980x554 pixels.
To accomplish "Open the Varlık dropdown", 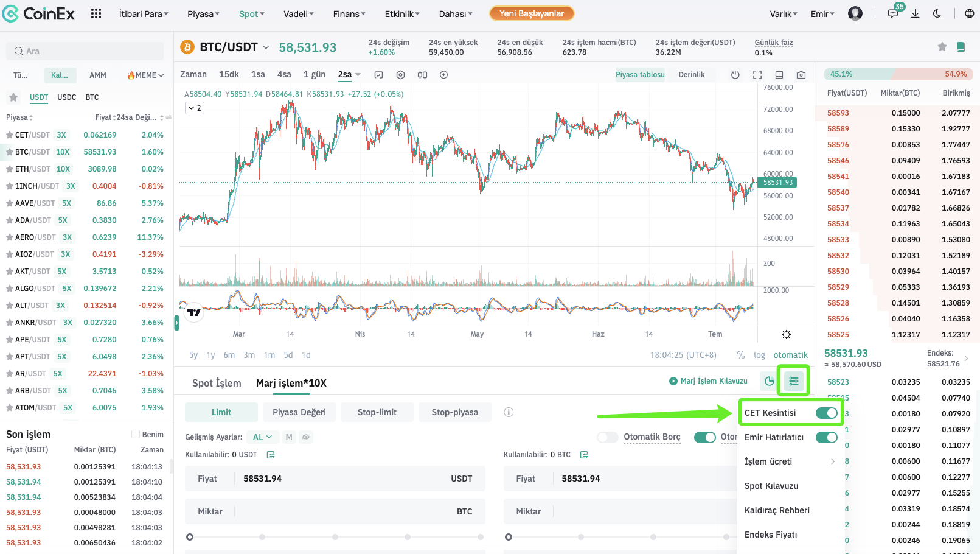I will 784,14.
